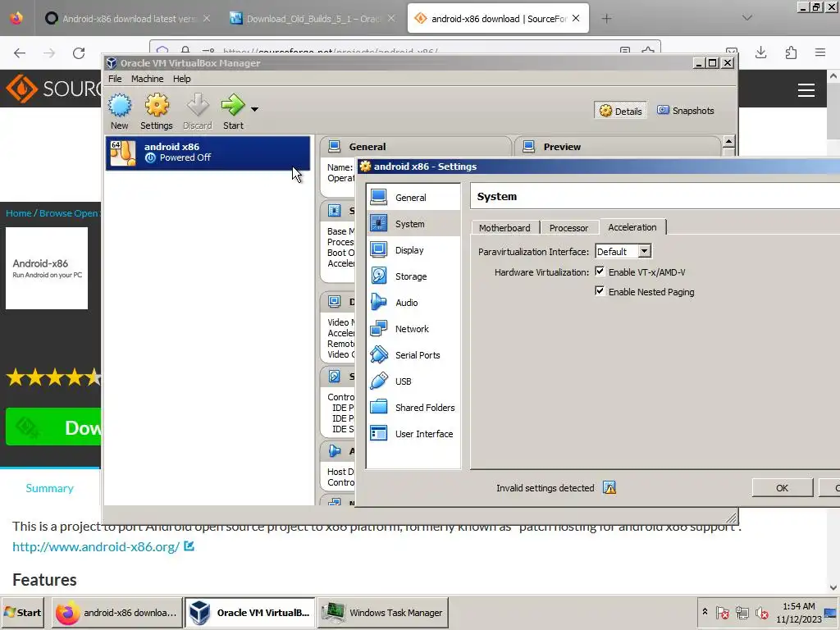Click the Windows Start button
This screenshot has width=840, height=630.
pyautogui.click(x=23, y=612)
